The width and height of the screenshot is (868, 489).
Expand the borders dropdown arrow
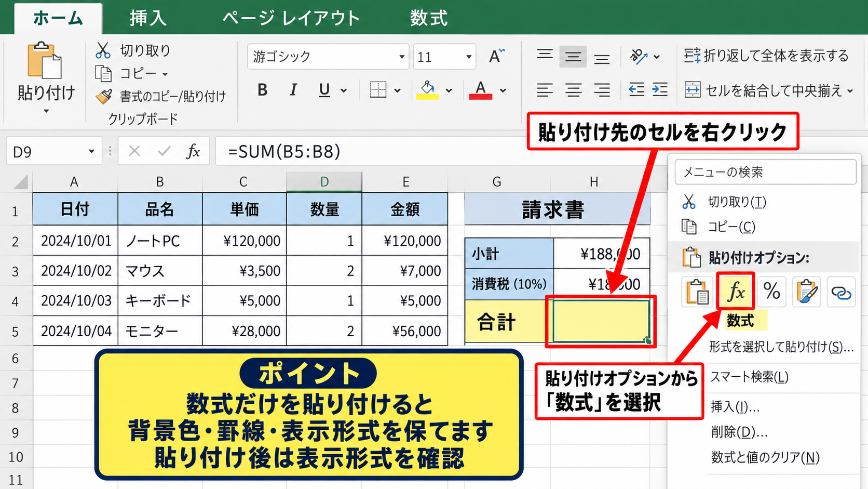point(398,90)
